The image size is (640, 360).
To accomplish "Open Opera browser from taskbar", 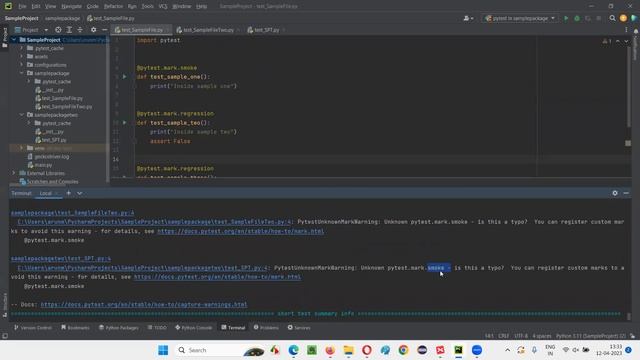I will coord(367,350).
